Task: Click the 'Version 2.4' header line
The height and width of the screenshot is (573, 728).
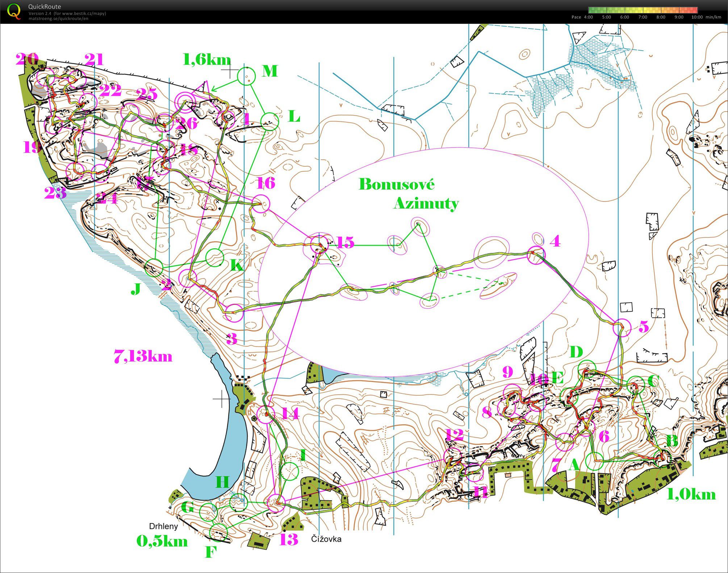Action: point(67,13)
